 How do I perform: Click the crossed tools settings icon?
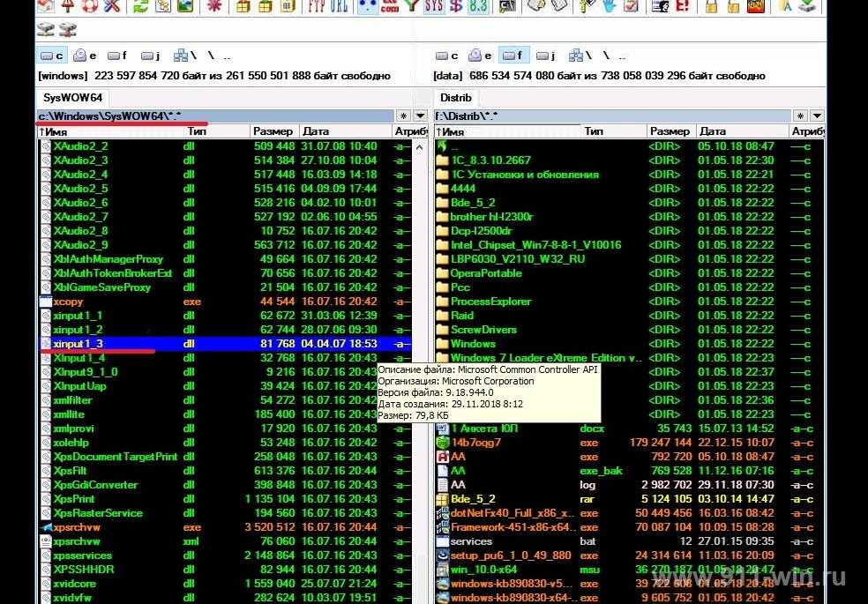pyautogui.click(x=111, y=6)
